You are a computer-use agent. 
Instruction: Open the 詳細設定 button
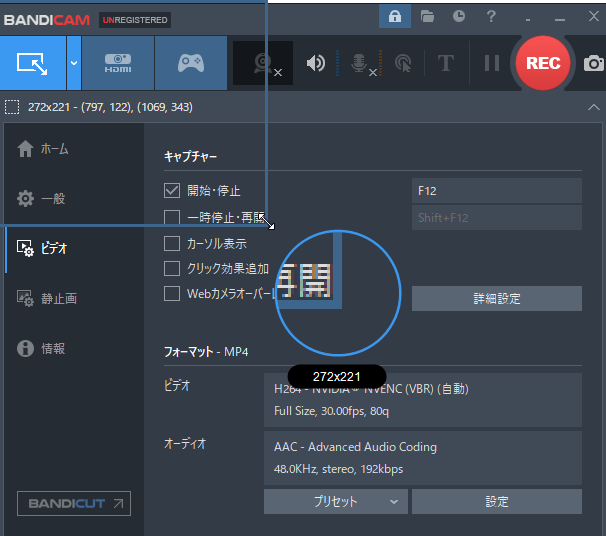pyautogui.click(x=497, y=298)
